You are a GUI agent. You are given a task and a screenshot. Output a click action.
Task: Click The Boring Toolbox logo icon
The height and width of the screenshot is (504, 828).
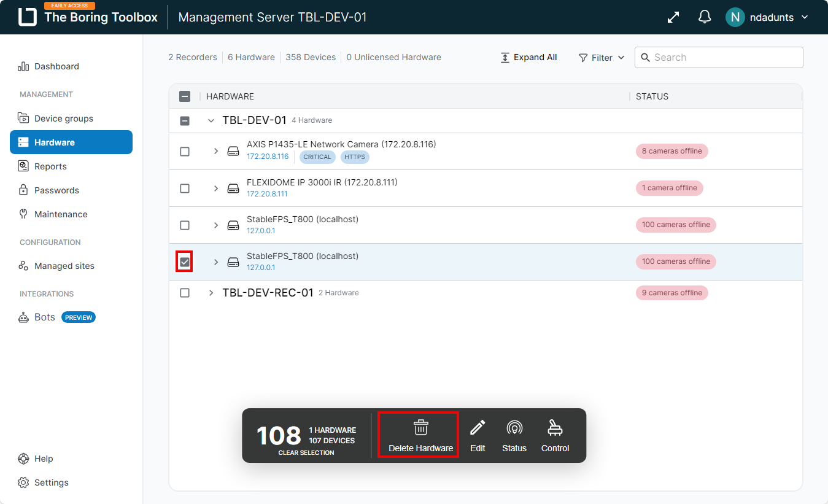pos(27,17)
